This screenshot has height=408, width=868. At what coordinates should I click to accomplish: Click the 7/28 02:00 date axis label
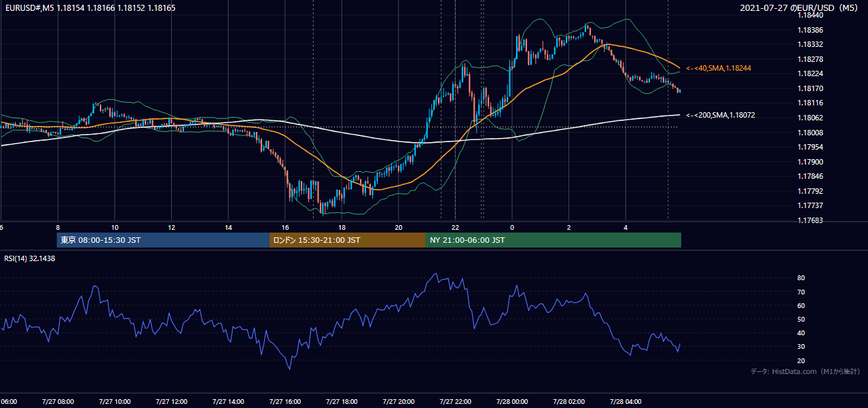pyautogui.click(x=568, y=401)
